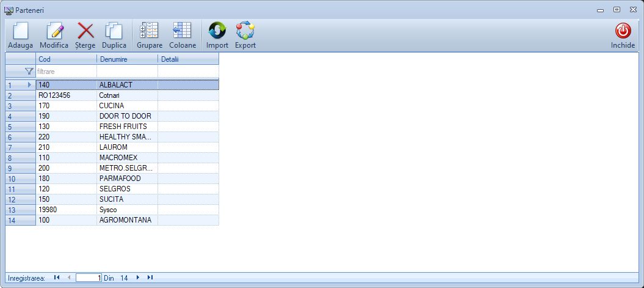Click row header number 14

click(x=21, y=220)
